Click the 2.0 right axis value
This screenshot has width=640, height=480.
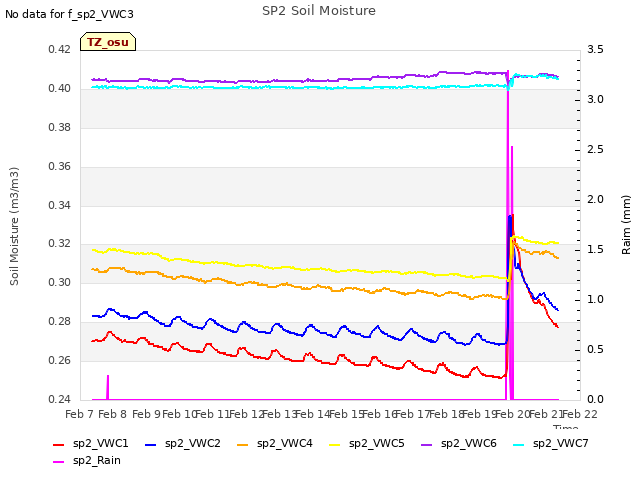(595, 200)
